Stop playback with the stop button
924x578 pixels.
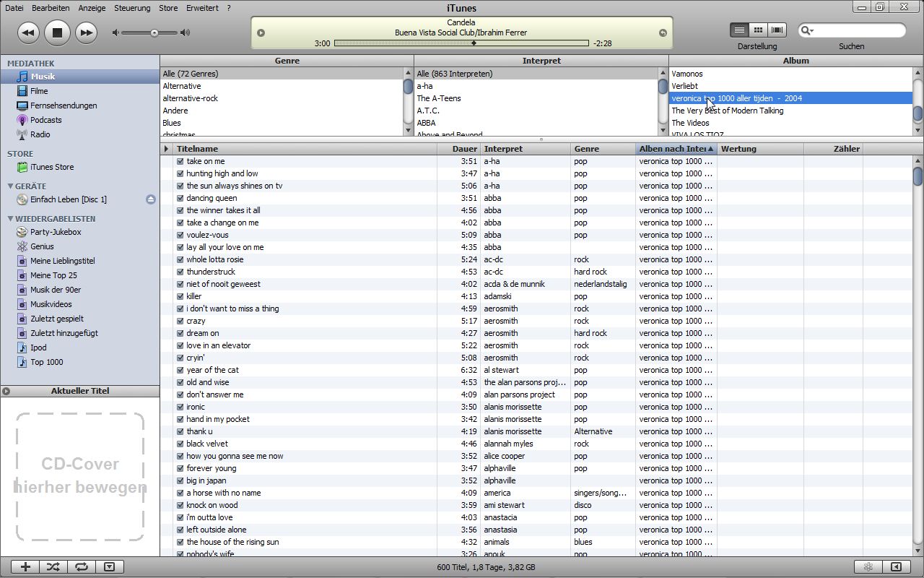pyautogui.click(x=57, y=33)
